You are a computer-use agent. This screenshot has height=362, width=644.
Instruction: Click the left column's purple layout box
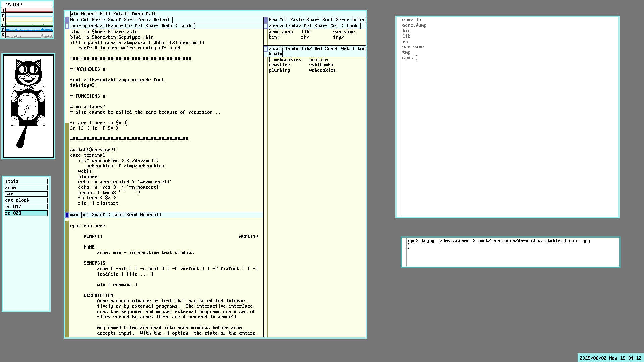coord(67,20)
